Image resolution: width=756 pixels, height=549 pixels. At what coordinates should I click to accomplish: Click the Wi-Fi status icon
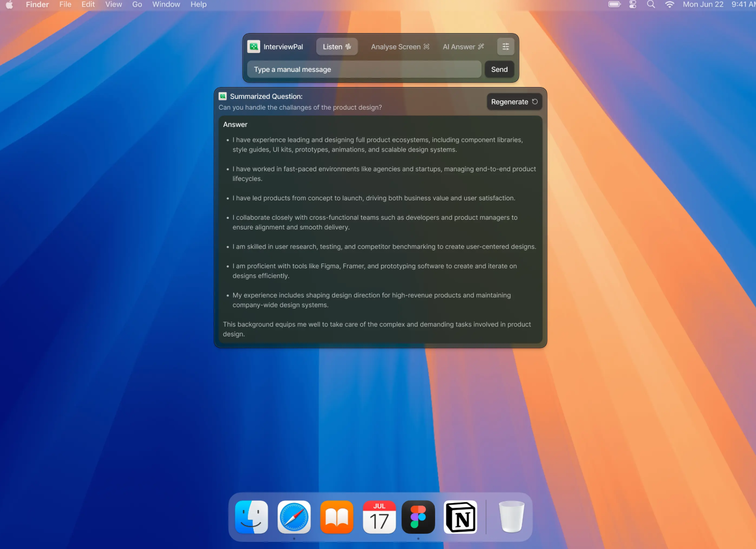tap(669, 5)
